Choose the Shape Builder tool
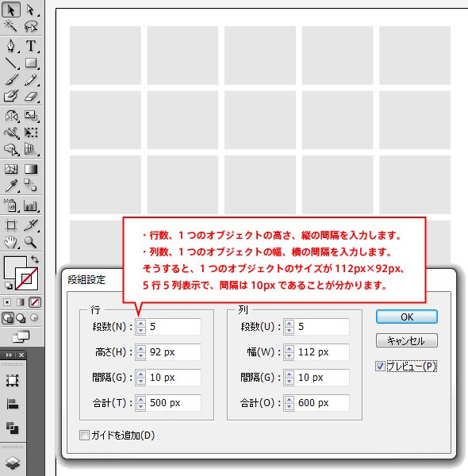Screen dimensions: 468x476 point(11,149)
